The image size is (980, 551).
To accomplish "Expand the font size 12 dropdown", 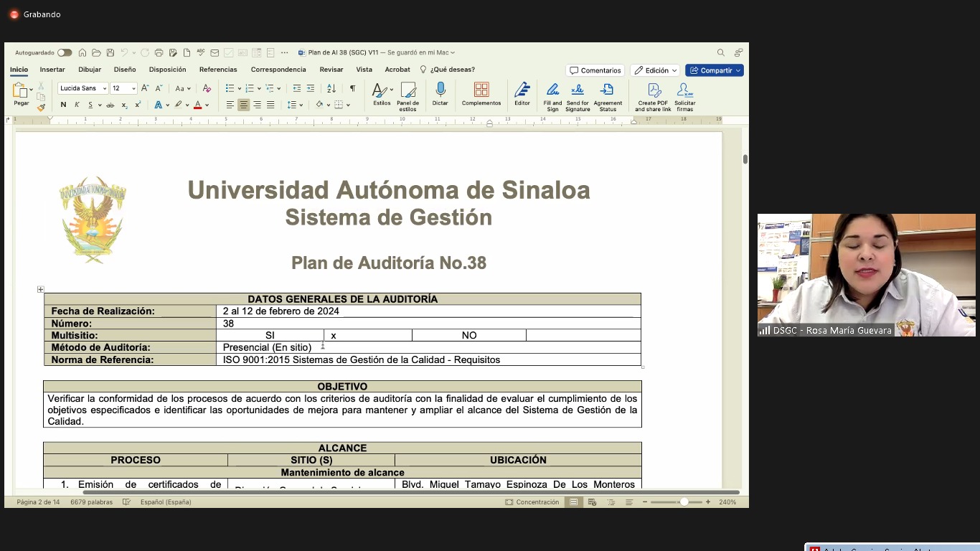I will (133, 88).
